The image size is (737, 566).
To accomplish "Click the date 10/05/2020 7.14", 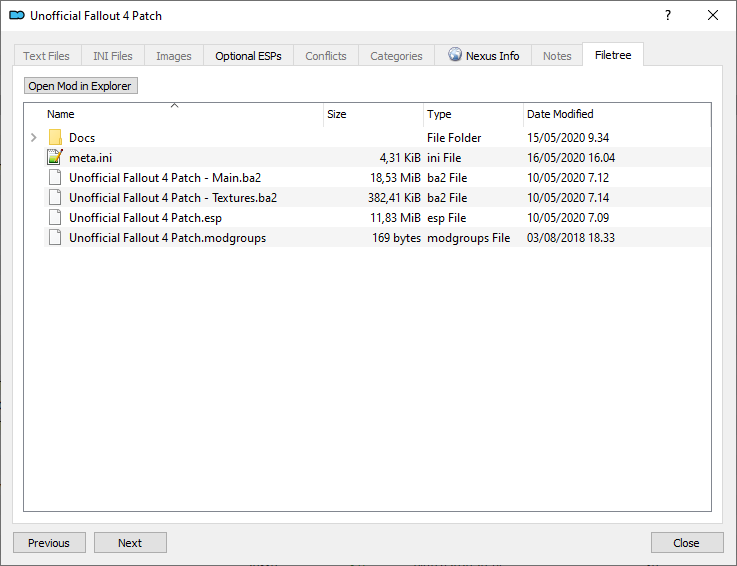I will [568, 198].
